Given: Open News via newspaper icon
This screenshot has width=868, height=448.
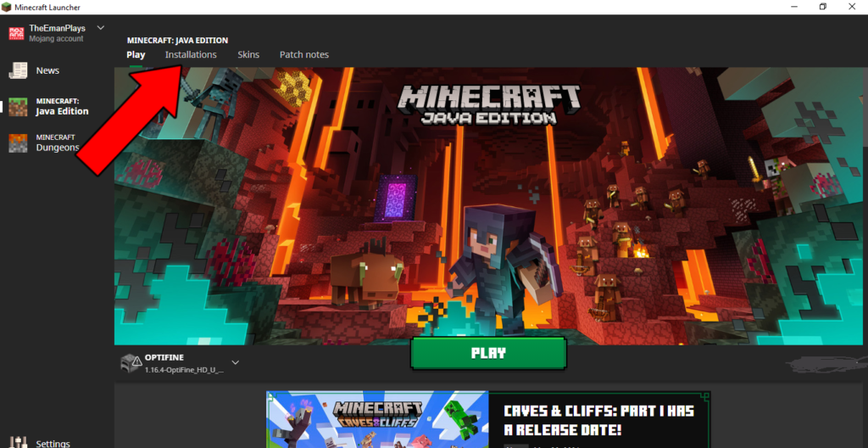Looking at the screenshot, I should coord(19,70).
